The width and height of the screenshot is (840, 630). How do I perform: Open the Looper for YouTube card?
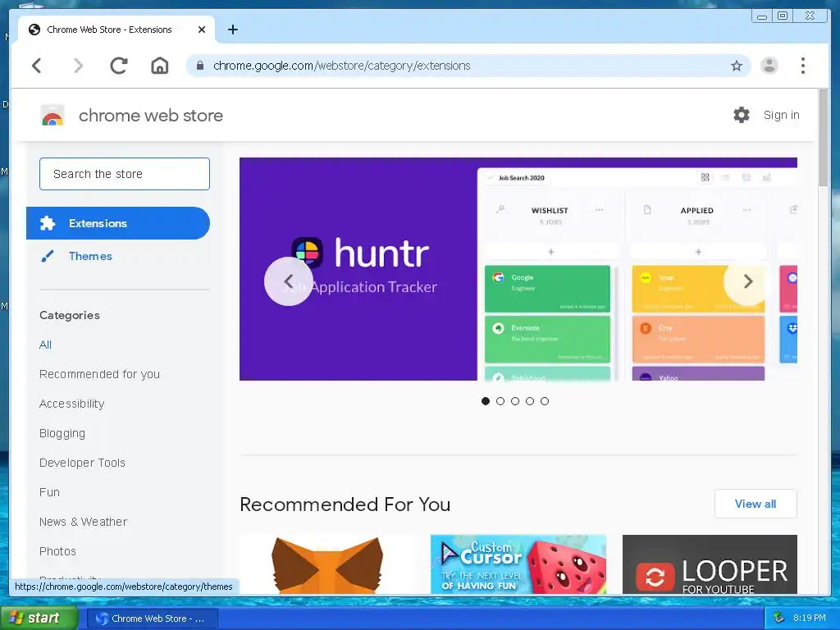710,564
